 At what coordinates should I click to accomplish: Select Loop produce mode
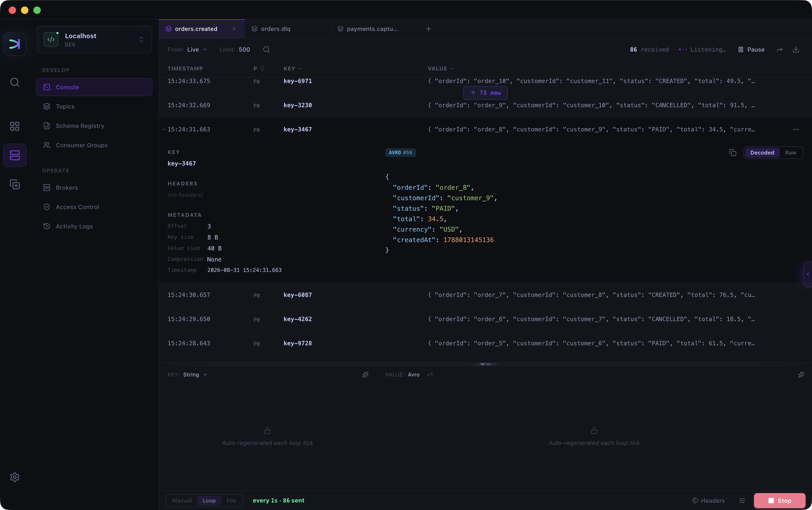click(209, 501)
